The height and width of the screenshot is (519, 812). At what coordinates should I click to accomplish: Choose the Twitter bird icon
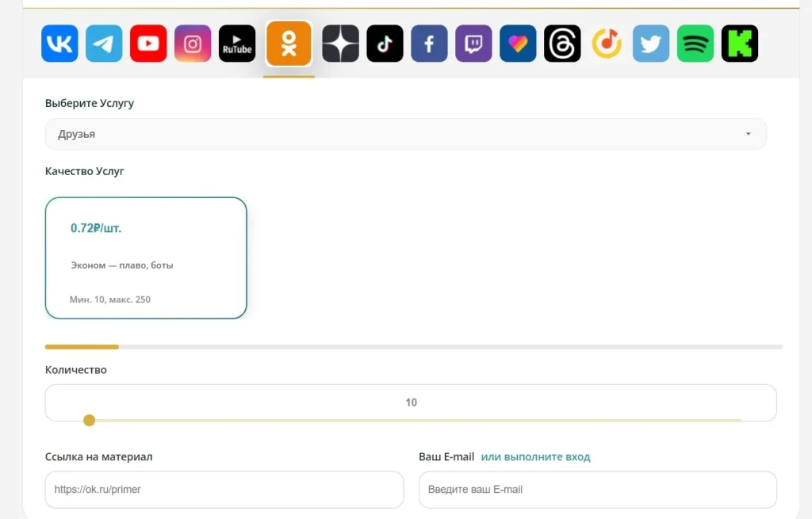click(651, 44)
